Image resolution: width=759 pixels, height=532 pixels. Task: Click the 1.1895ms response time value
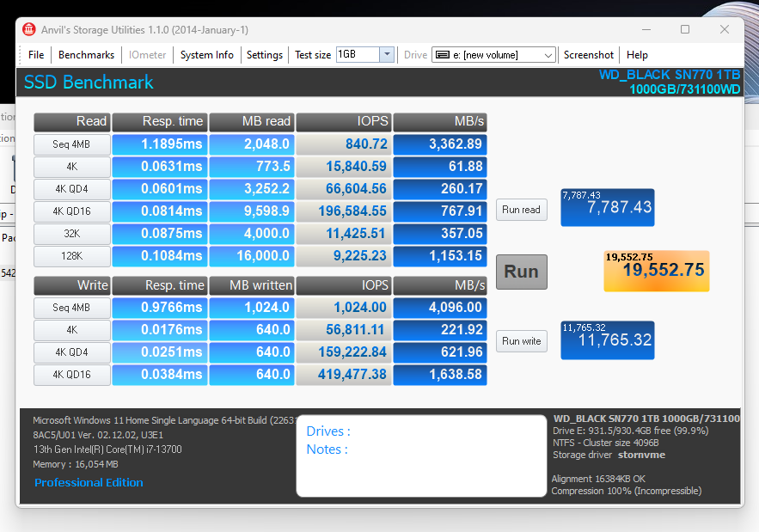[x=160, y=144]
